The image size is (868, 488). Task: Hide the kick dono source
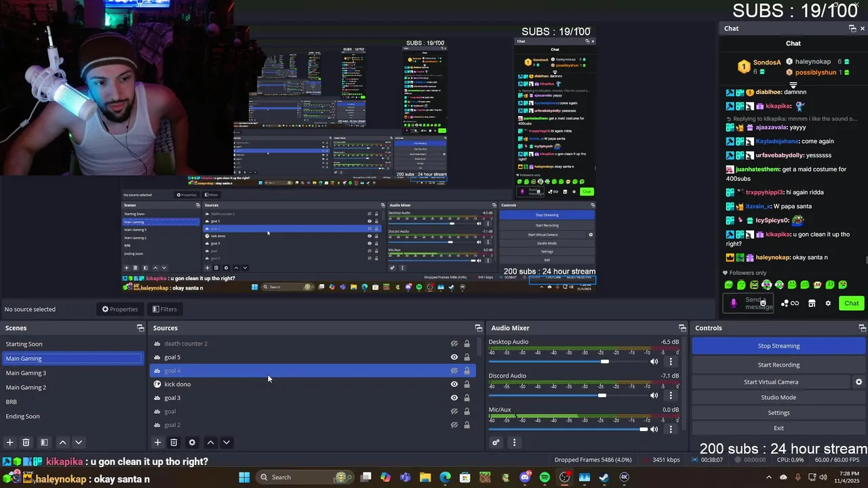click(454, 384)
